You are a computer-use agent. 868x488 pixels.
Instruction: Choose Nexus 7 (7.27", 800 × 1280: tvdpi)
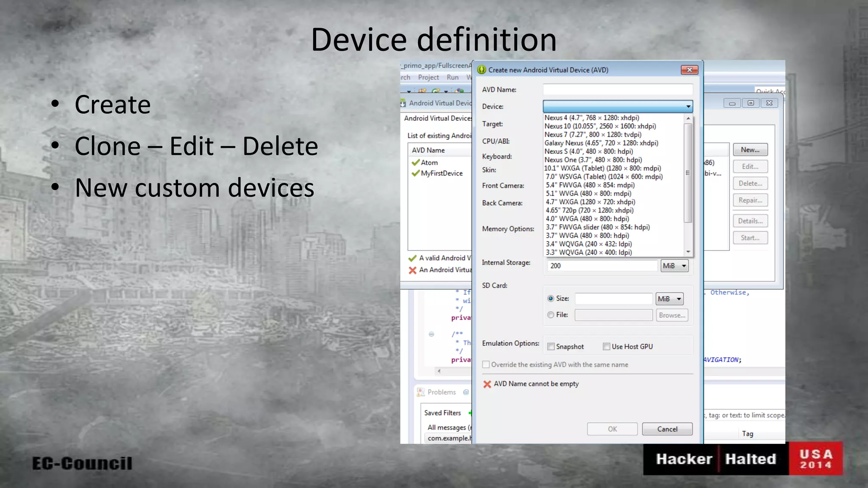[593, 135]
